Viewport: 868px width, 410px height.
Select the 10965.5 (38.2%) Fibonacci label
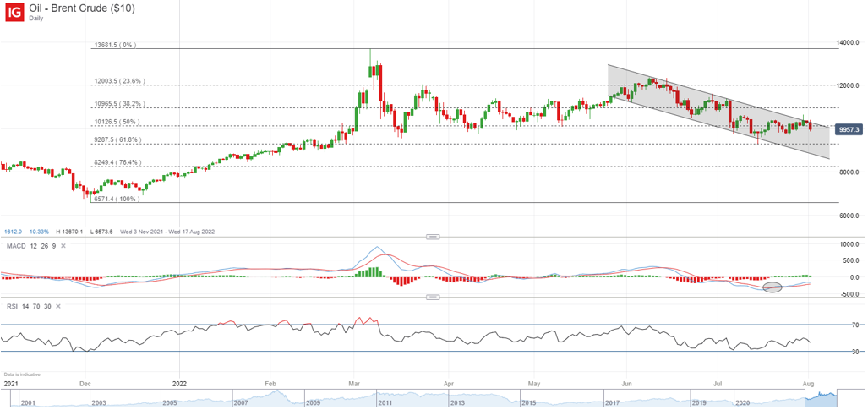(119, 103)
